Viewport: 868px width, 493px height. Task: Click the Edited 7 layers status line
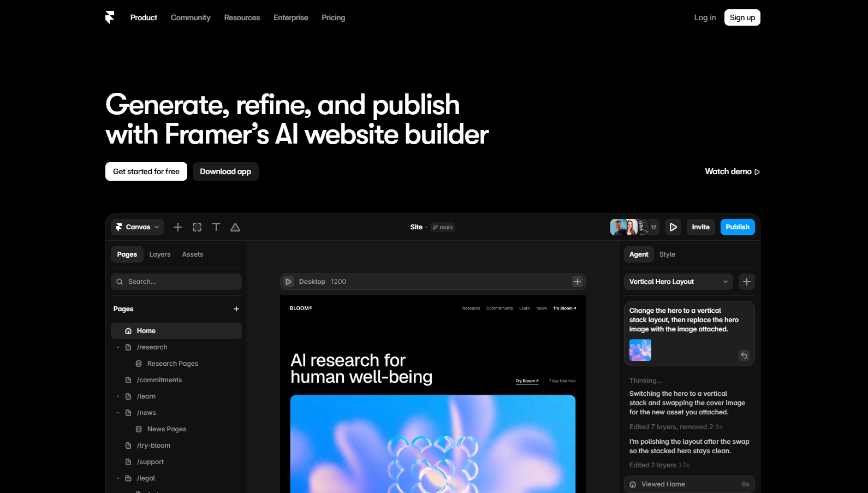676,427
